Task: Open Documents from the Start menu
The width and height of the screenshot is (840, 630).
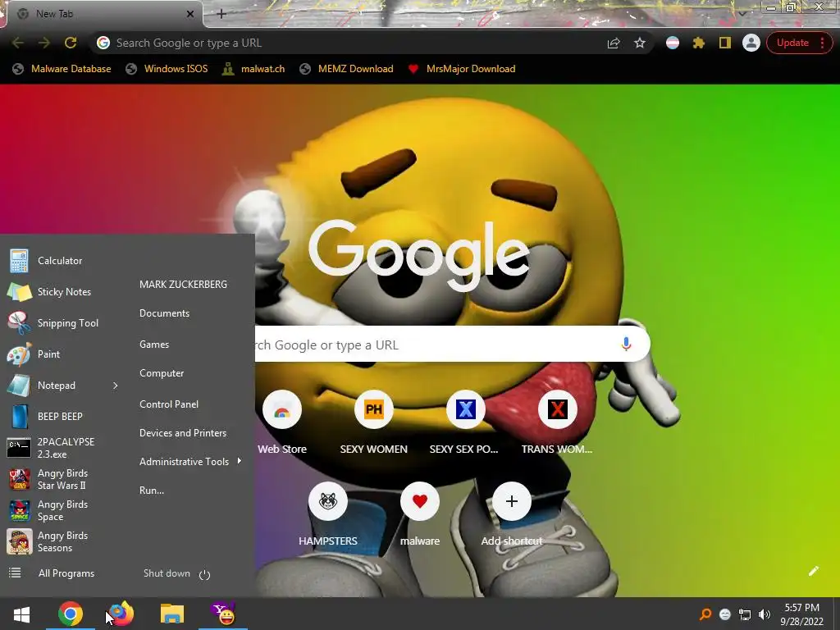Action: tap(164, 313)
